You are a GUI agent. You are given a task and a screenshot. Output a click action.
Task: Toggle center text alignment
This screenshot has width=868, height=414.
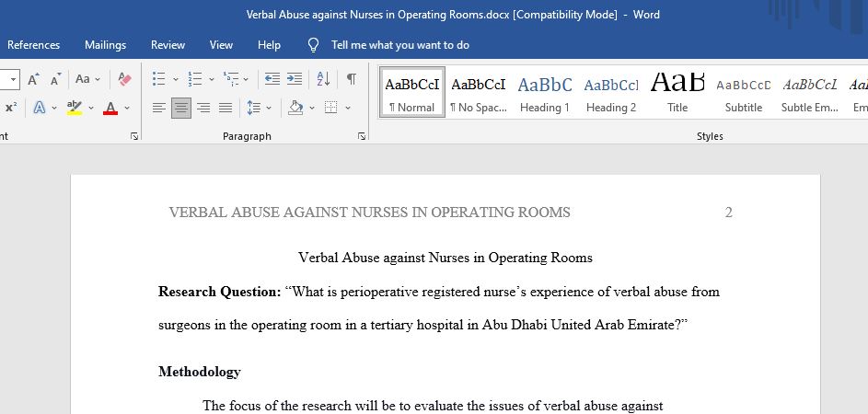tap(181, 108)
